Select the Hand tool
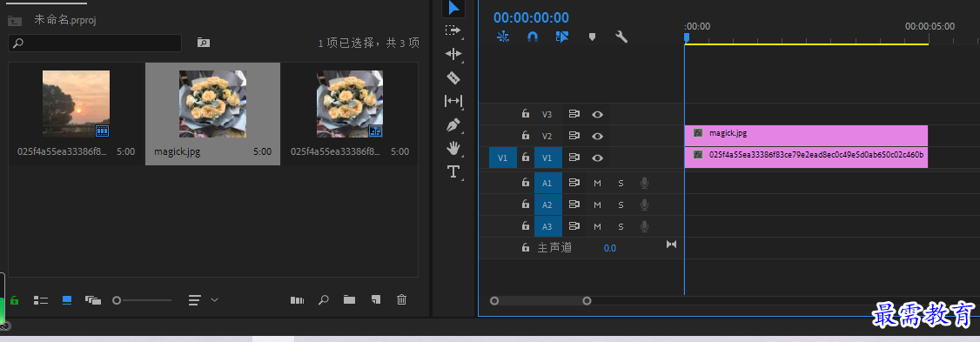 pyautogui.click(x=453, y=148)
